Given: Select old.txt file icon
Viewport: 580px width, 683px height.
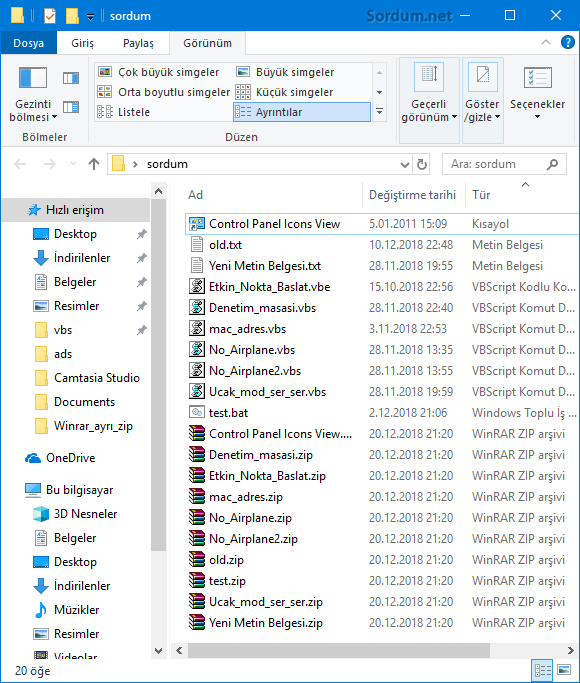Looking at the screenshot, I should [197, 244].
